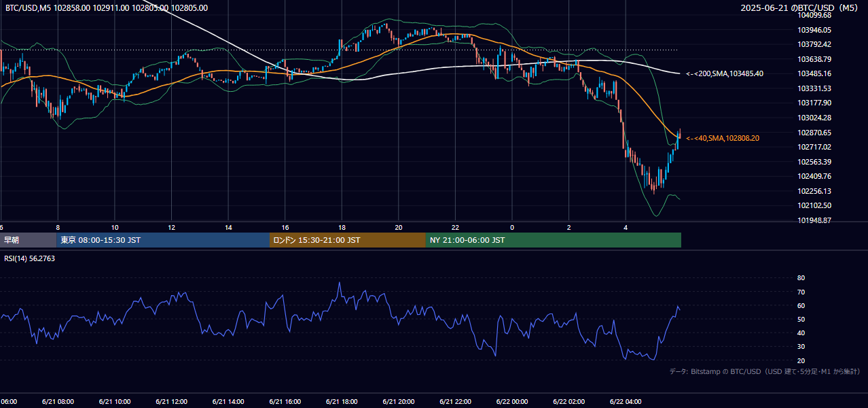Click the 早朝 session bar
Image resolution: width=868 pixels, height=408 pixels.
pos(29,240)
